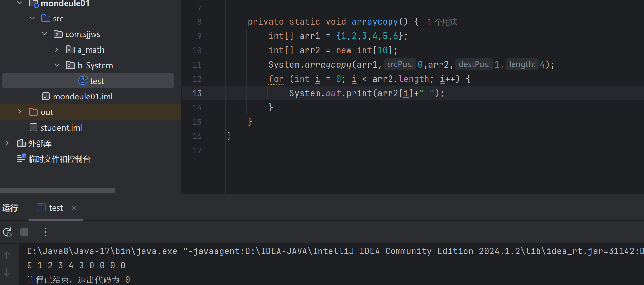Image resolution: width=644 pixels, height=285 pixels.
Task: Close the test run tab
Action: click(74, 208)
